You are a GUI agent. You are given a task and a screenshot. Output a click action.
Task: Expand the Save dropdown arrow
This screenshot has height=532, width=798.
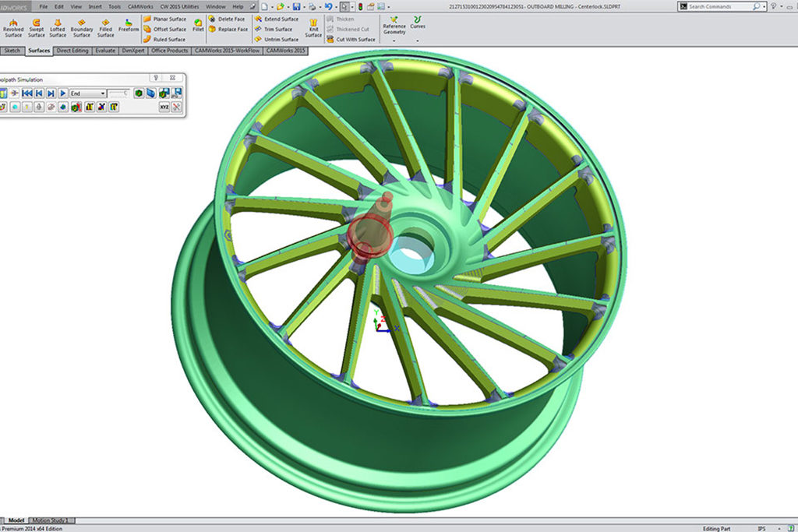coord(304,7)
